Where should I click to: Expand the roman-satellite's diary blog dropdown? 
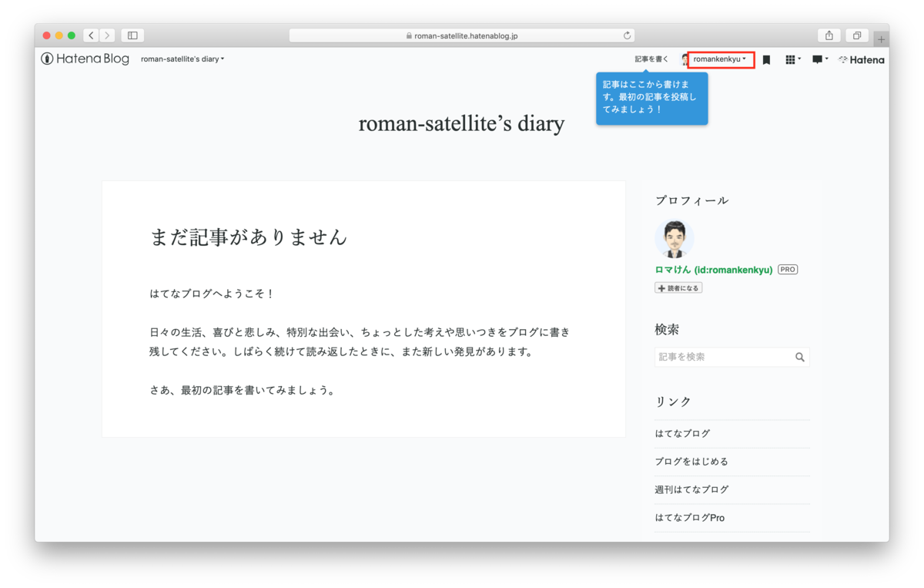point(182,59)
